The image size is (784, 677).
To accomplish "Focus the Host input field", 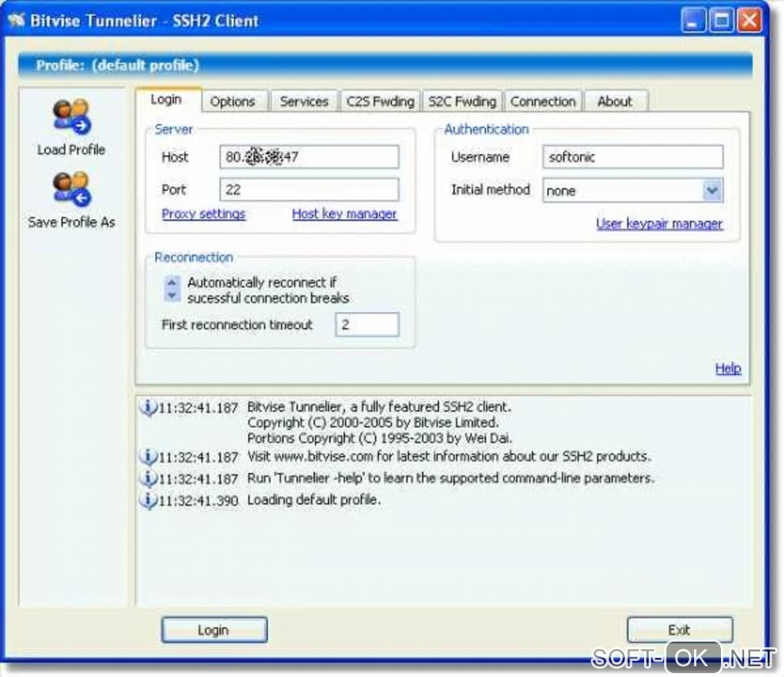I will pos(310,157).
